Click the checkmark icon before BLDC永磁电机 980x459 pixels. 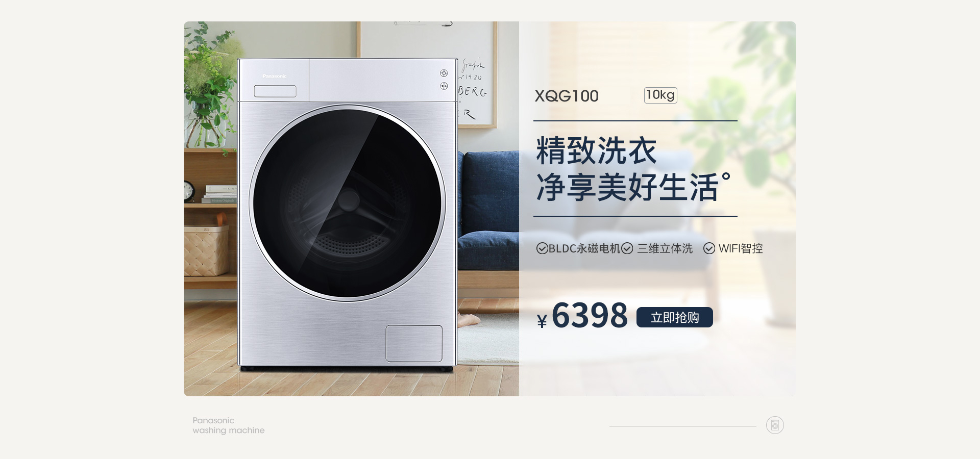pos(542,248)
